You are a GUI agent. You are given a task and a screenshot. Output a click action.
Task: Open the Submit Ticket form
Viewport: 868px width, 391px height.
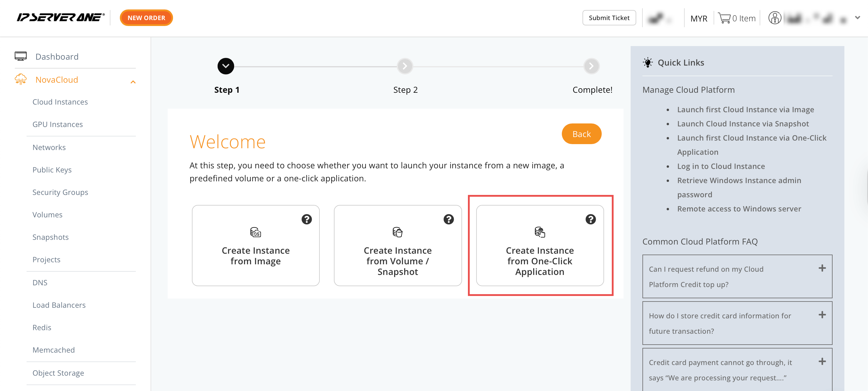coord(609,18)
